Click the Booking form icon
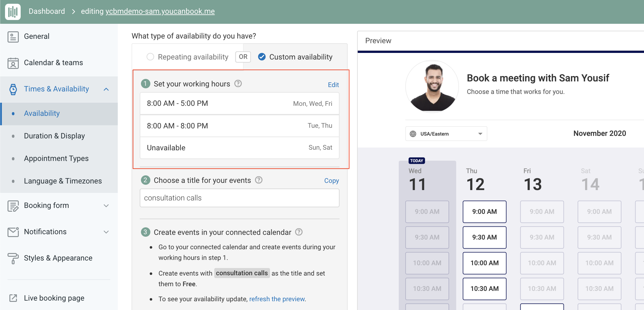This screenshot has width=644, height=310. click(x=13, y=206)
